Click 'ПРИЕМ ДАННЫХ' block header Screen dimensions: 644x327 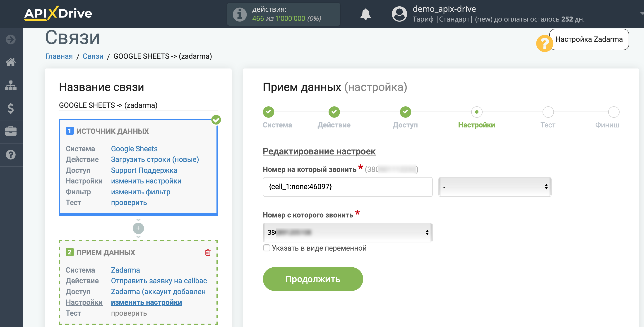(x=106, y=252)
